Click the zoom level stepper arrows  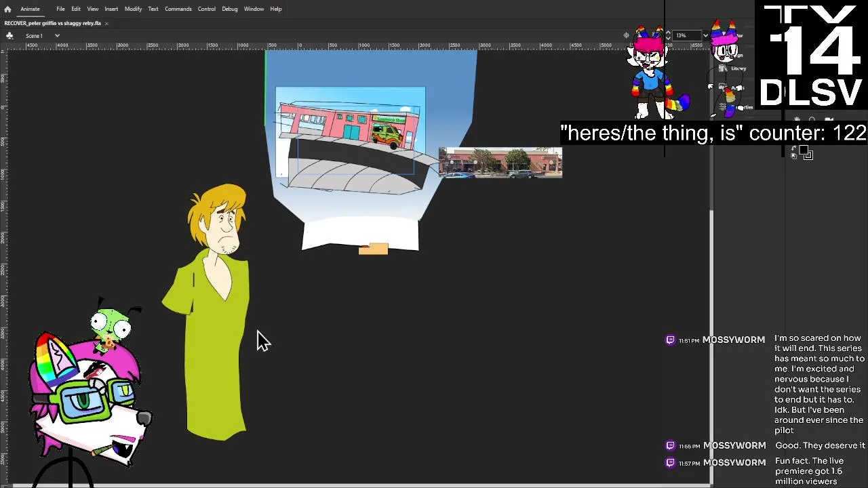(669, 35)
